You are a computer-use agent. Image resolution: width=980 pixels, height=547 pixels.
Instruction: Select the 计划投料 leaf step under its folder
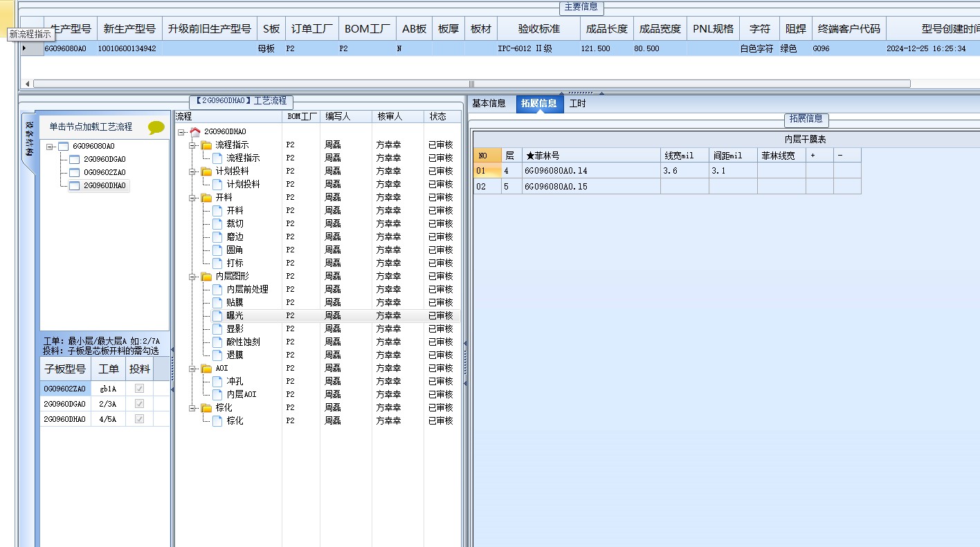[x=243, y=184]
